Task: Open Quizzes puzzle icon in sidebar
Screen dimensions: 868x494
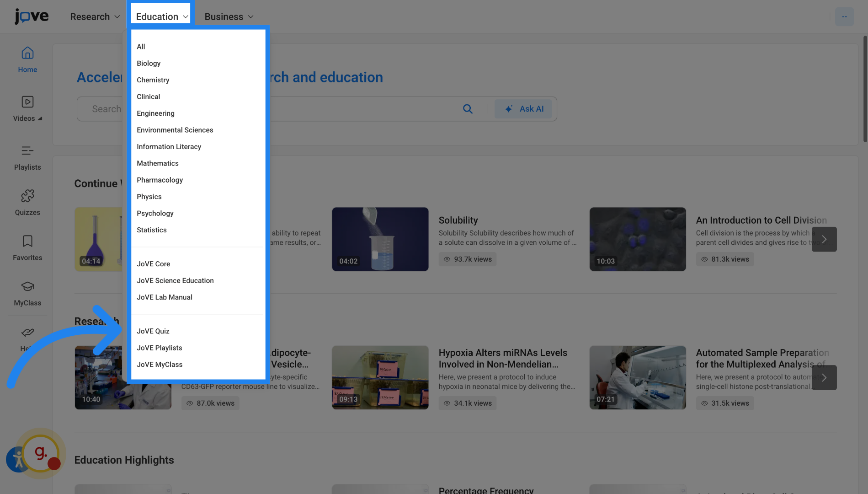Action: 27,203
